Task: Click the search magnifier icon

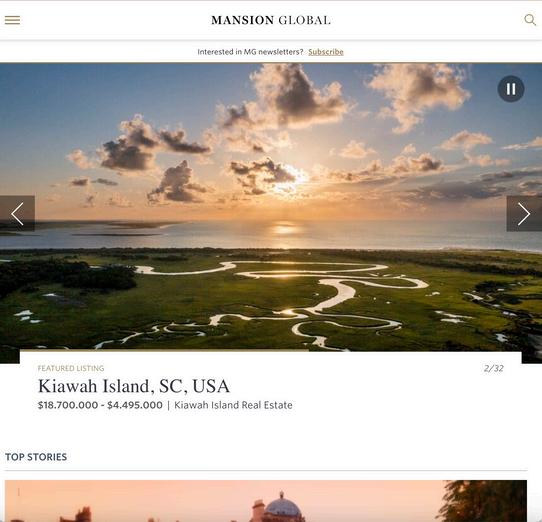Action: [530, 20]
